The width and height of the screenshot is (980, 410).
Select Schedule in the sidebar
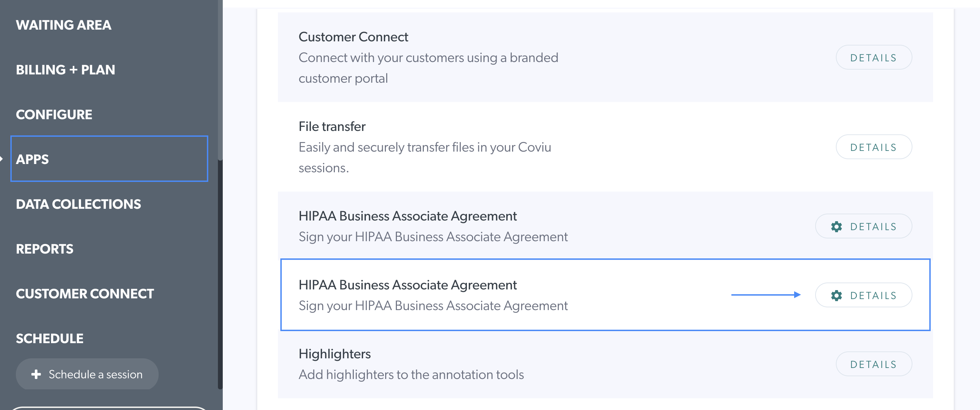click(x=49, y=339)
